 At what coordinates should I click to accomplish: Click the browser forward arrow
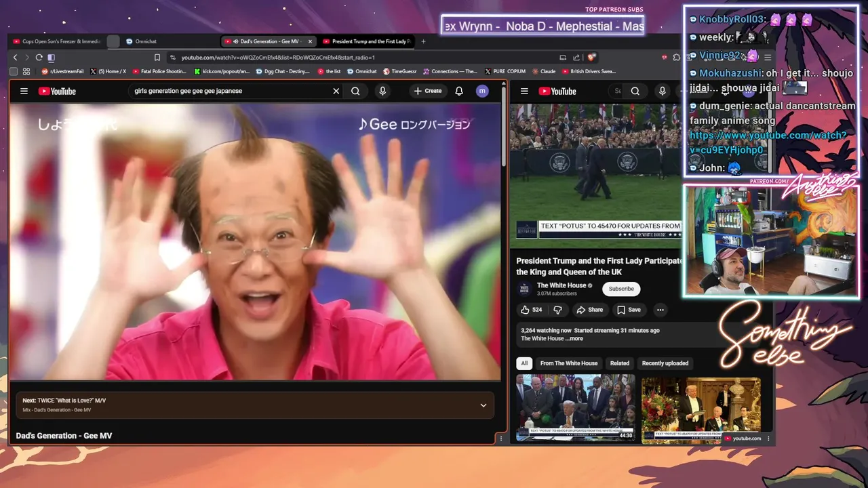[x=27, y=58]
